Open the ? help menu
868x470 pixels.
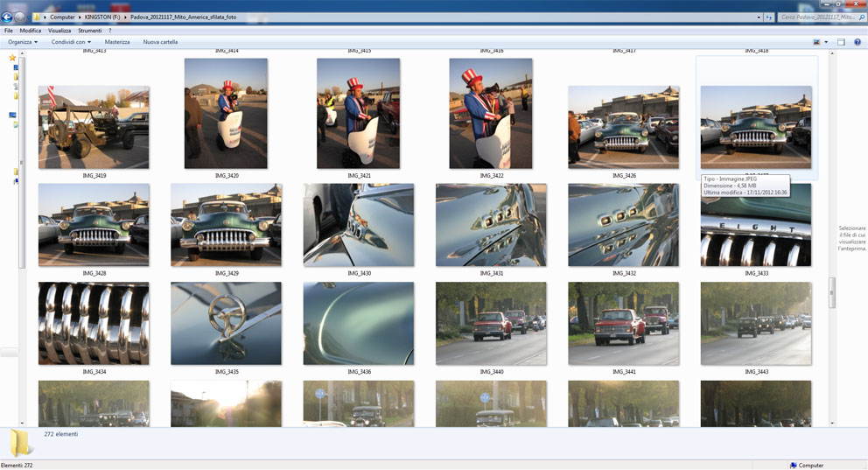[x=109, y=31]
